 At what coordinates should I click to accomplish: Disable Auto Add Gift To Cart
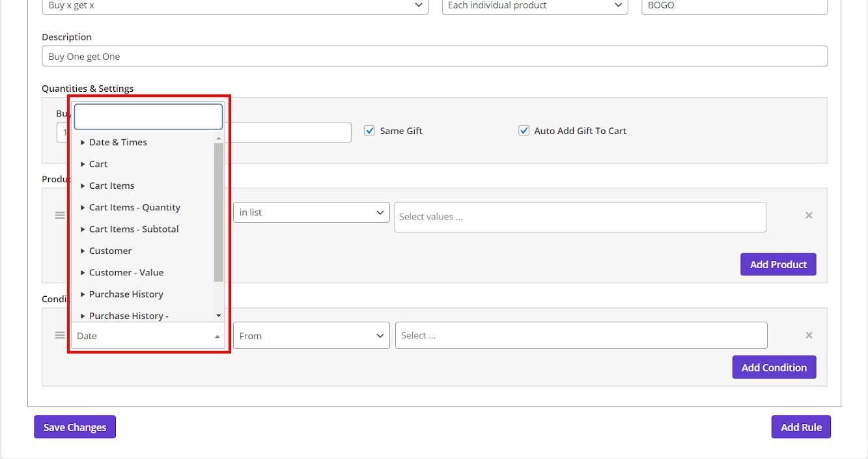click(524, 131)
